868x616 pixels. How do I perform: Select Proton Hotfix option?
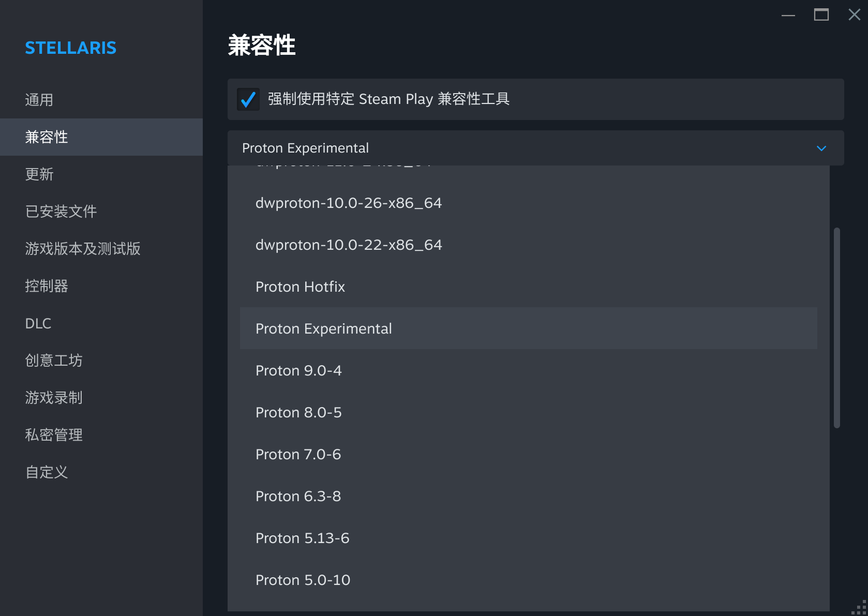pyautogui.click(x=529, y=287)
